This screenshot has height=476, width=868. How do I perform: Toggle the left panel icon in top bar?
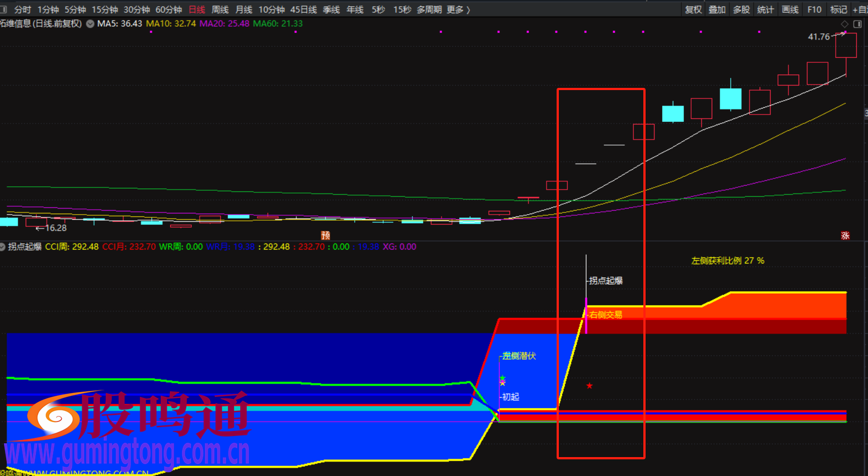click(3, 9)
